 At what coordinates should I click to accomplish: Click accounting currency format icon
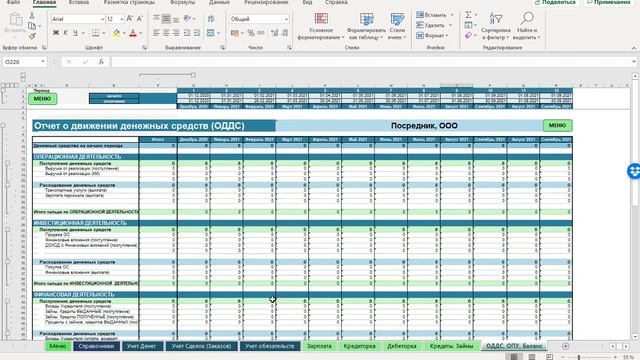pos(234,33)
